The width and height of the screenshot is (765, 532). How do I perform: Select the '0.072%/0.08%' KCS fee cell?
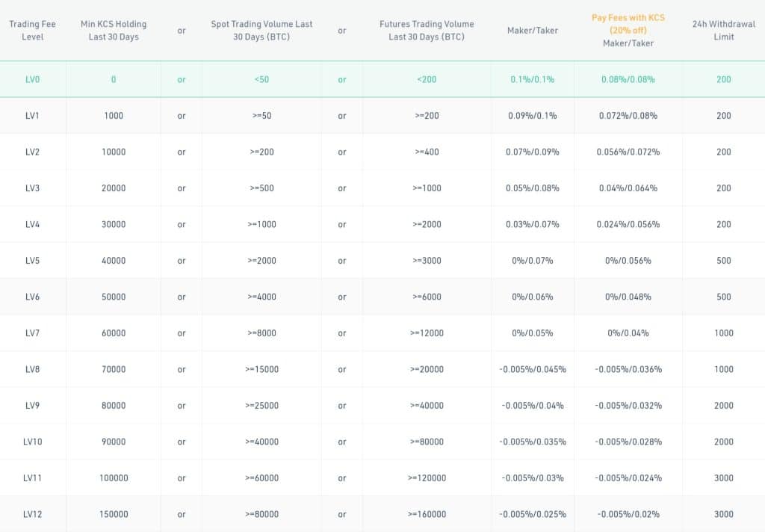tap(628, 116)
